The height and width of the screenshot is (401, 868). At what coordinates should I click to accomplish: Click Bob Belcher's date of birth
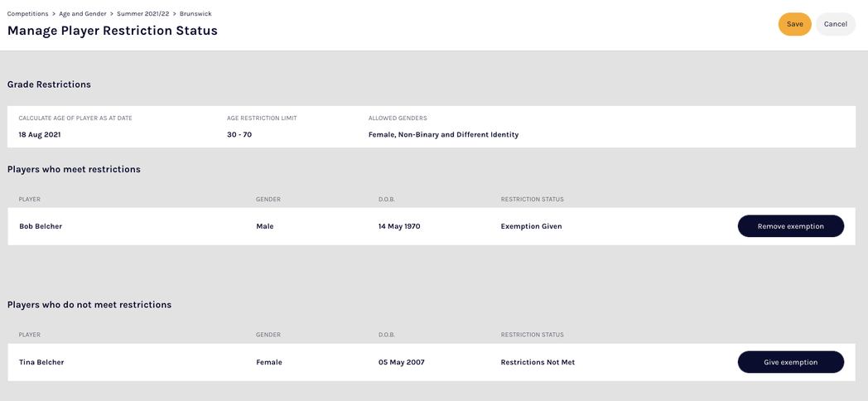(x=399, y=226)
